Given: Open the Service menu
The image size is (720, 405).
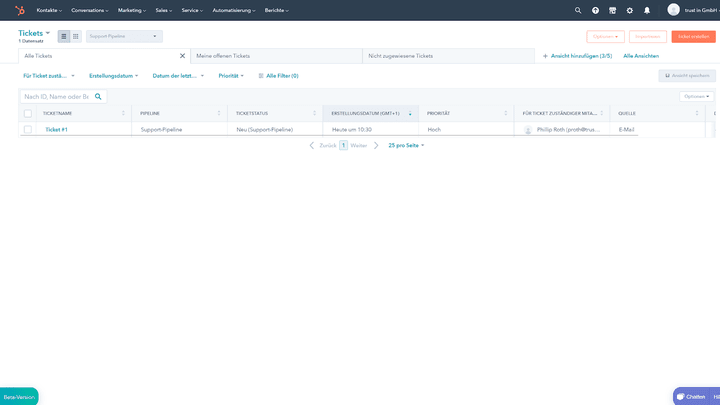Looking at the screenshot, I should [x=192, y=10].
